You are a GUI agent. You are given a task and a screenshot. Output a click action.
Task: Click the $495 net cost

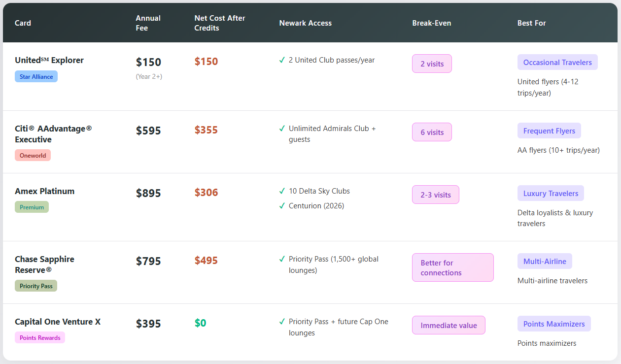[x=206, y=261]
